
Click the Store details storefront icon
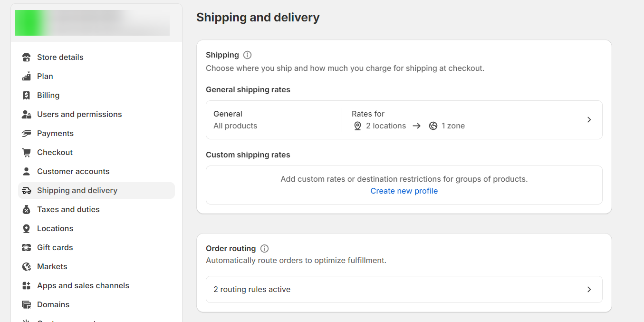tap(27, 58)
